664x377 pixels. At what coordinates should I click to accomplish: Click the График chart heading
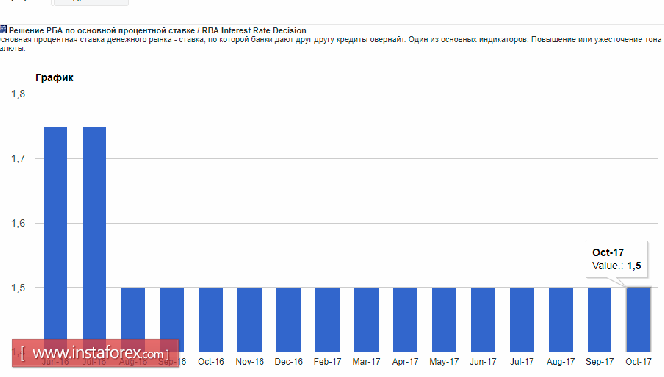pos(54,78)
